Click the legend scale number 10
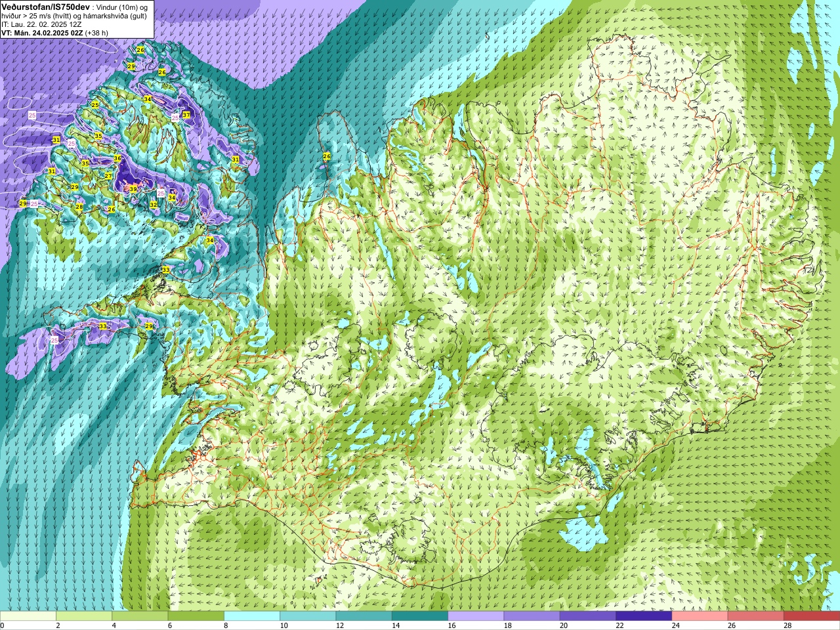 [283, 625]
